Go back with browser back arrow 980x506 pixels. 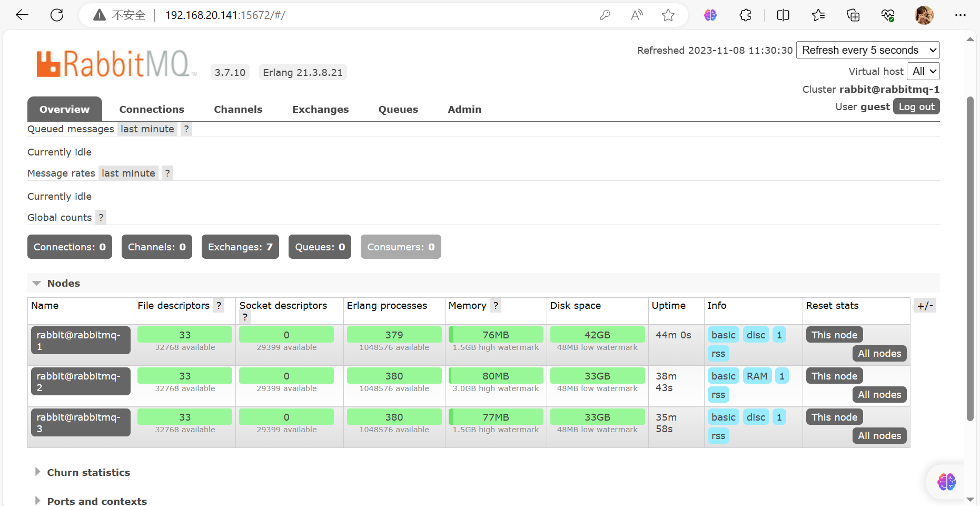(x=22, y=15)
